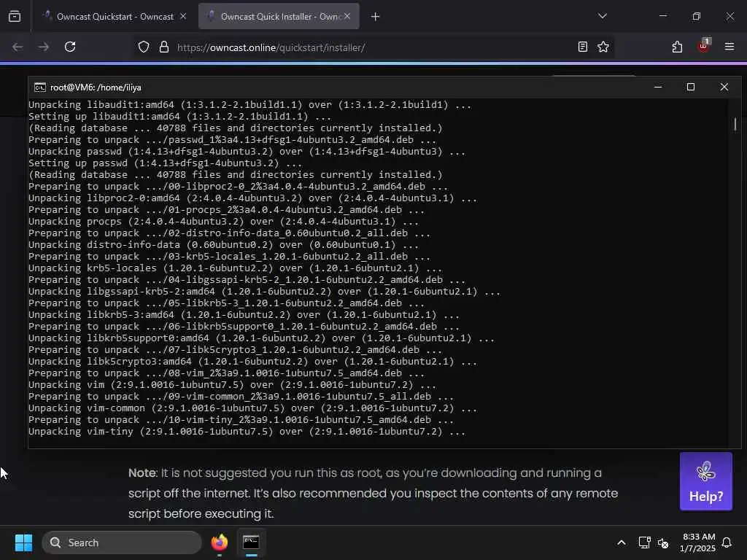Open notifications bell icon
Screen dimensions: 747x560
[x=727, y=542]
